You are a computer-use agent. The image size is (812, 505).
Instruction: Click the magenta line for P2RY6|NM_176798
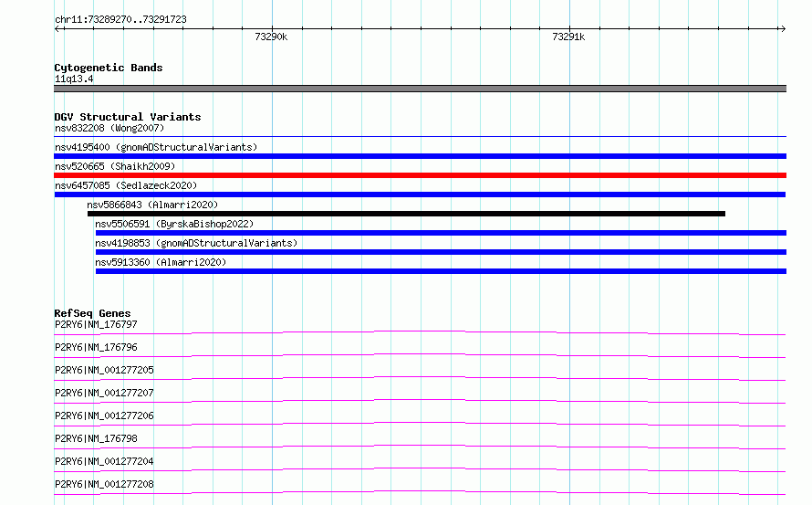click(x=420, y=447)
